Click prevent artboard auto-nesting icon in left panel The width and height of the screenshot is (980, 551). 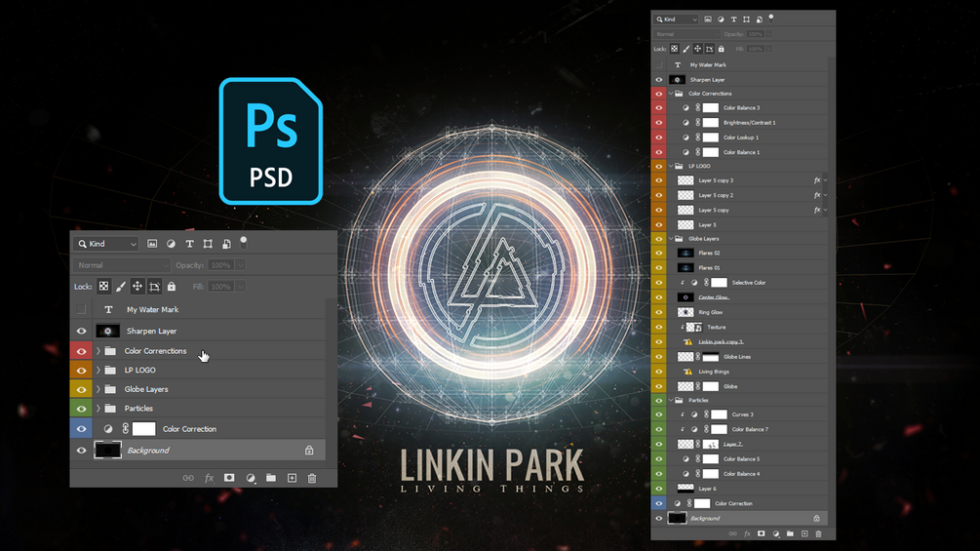tap(154, 286)
